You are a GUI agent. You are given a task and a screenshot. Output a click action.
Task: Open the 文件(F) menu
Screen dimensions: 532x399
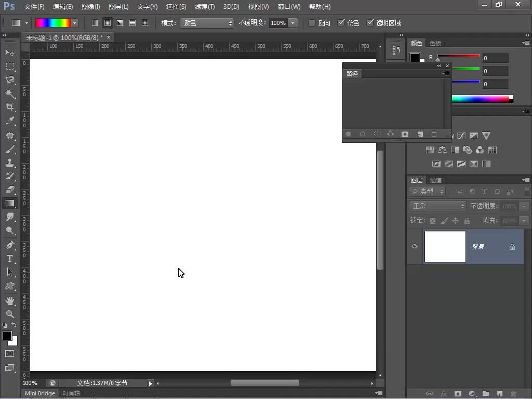coord(34,7)
